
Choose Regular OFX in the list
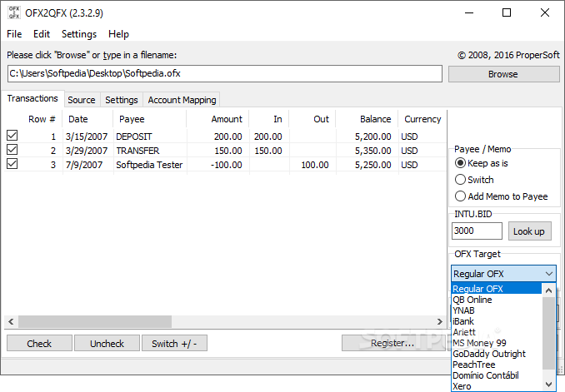[x=497, y=289]
